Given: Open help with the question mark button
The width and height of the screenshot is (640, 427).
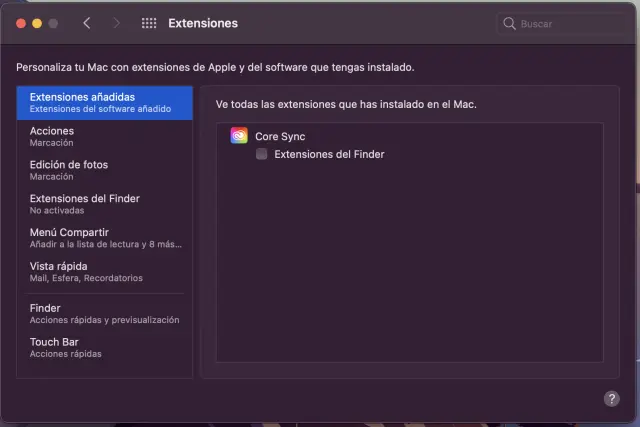Looking at the screenshot, I should click(x=611, y=398).
